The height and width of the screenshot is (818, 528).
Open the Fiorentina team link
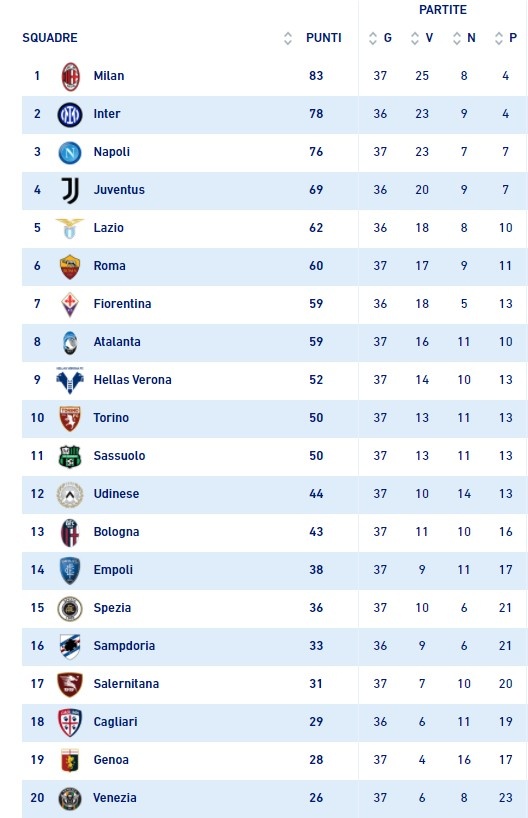click(122, 304)
